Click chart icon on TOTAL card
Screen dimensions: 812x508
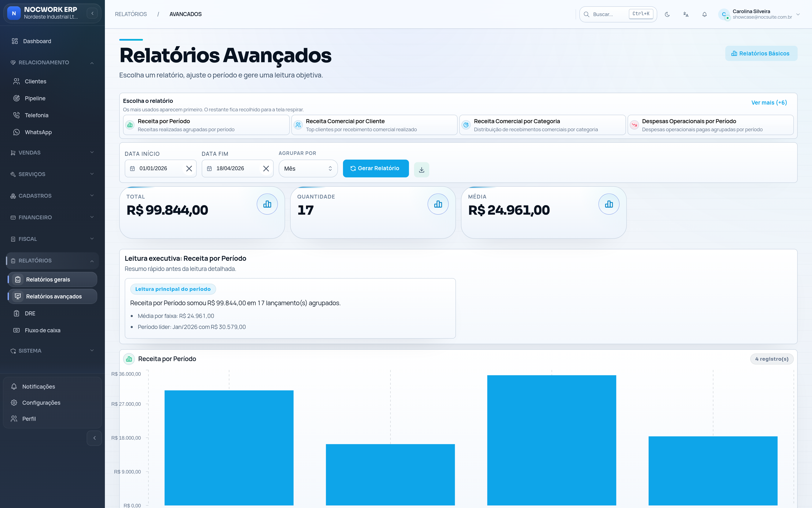(267, 204)
